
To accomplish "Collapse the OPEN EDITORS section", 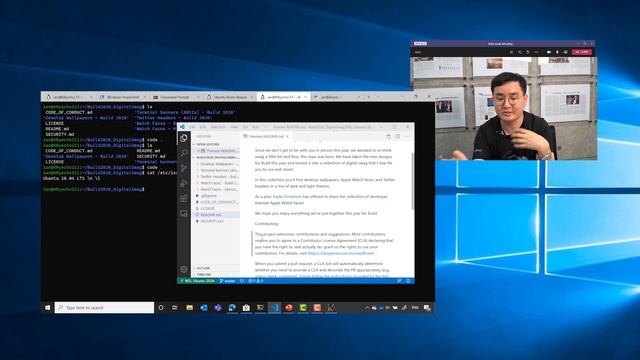I will click(207, 144).
